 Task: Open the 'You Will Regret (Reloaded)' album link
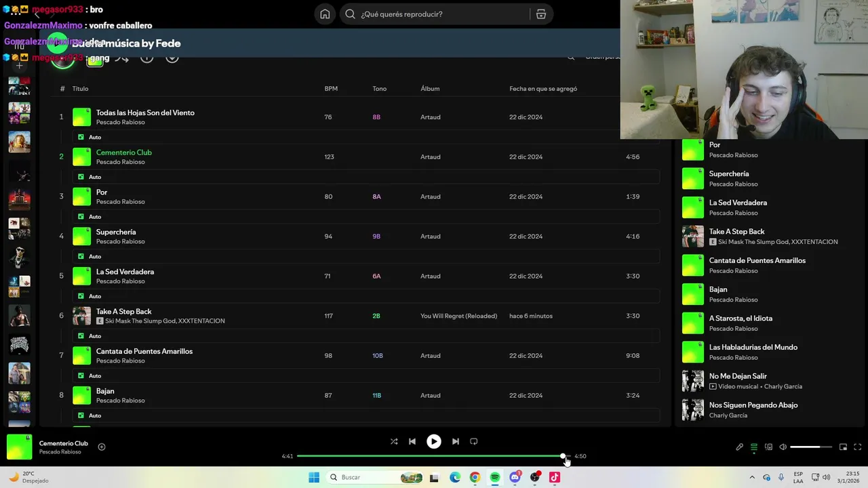point(458,316)
